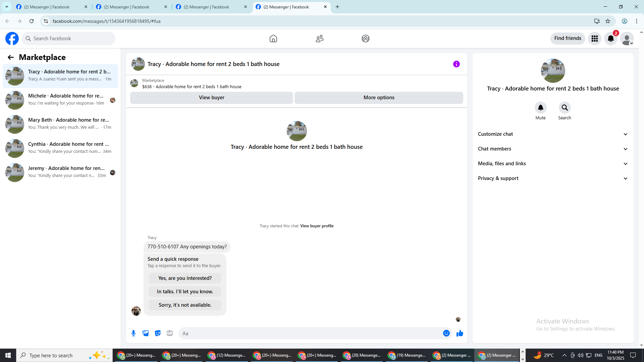Send a thumbs-up like
This screenshot has width=644, height=362.
click(x=460, y=333)
